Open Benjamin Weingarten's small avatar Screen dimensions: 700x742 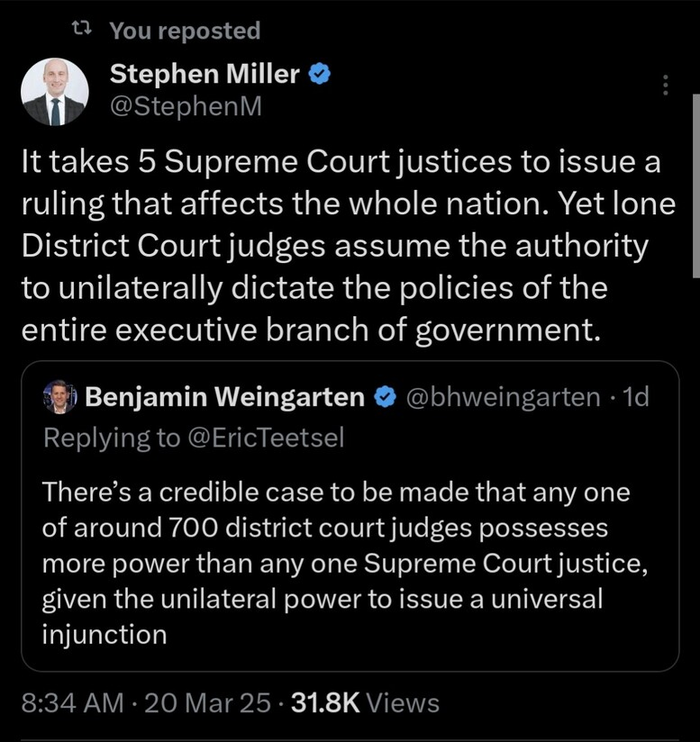pos(59,397)
